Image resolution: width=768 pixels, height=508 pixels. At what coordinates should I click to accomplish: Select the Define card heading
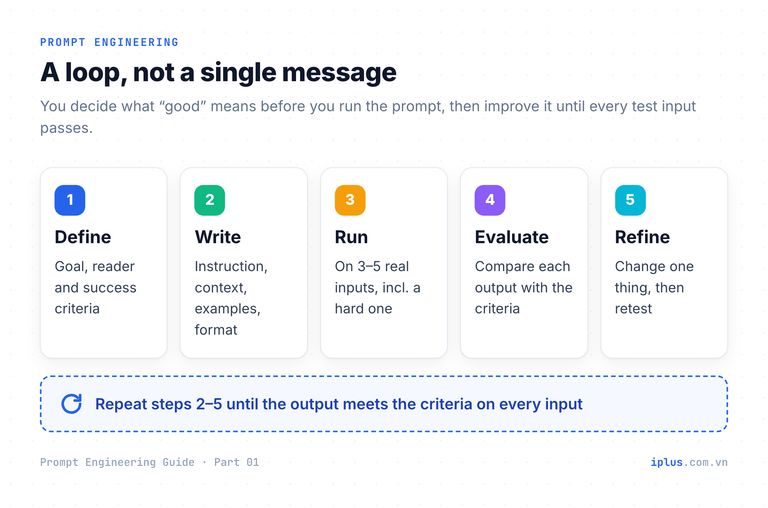83,237
